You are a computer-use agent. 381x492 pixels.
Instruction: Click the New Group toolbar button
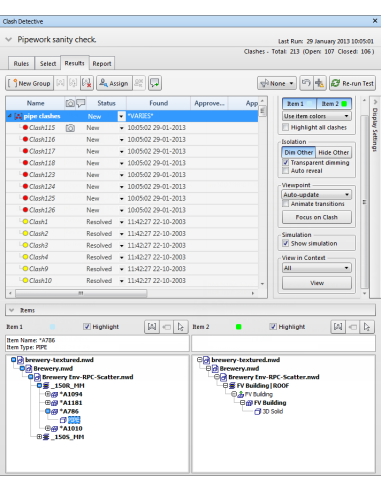point(29,83)
